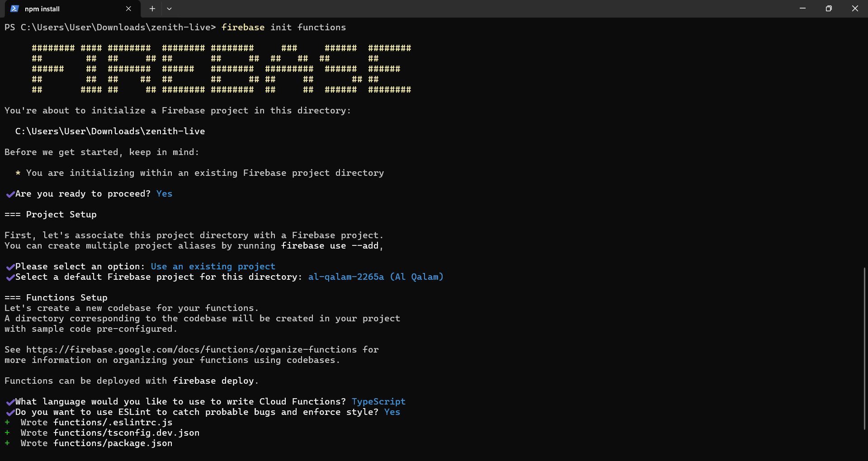The height and width of the screenshot is (461, 868).
Task: Open the firebase.google.com organize-functions docs URL
Action: [191, 349]
